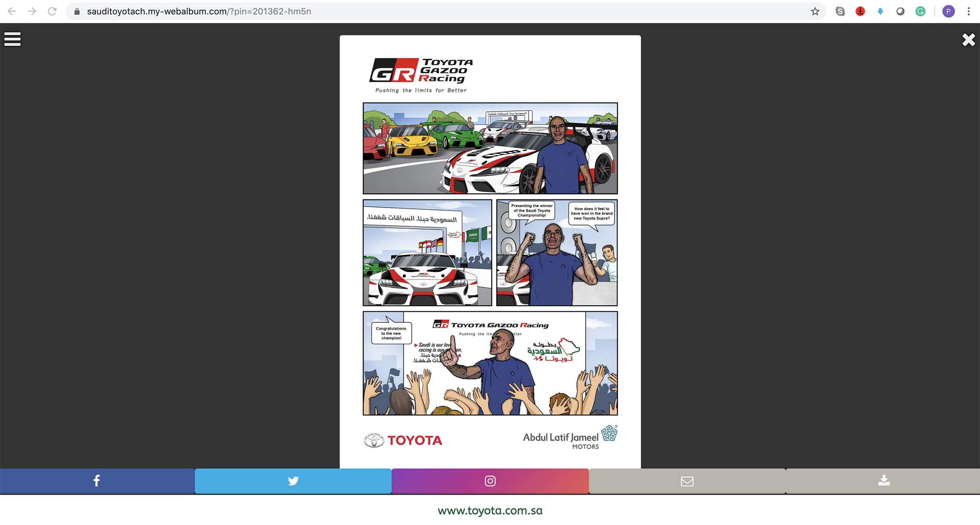Open the Chrome three-dot menu
This screenshot has width=980, height=525.
[968, 12]
